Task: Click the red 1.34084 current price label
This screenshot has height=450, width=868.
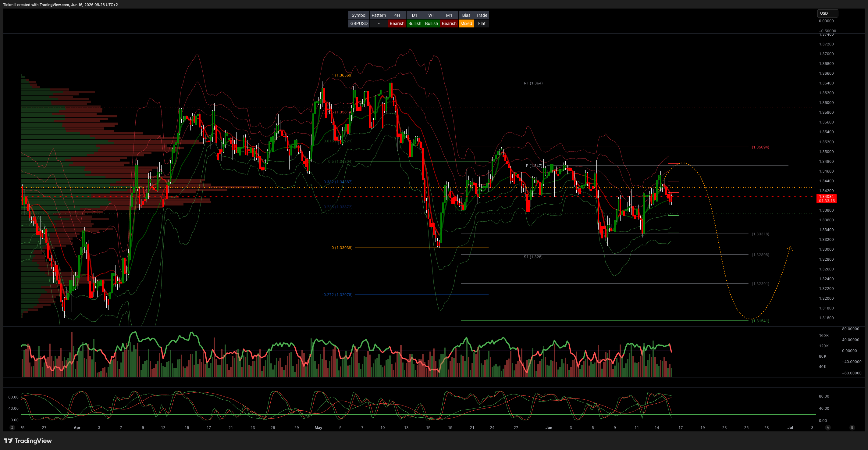Action: tap(827, 198)
